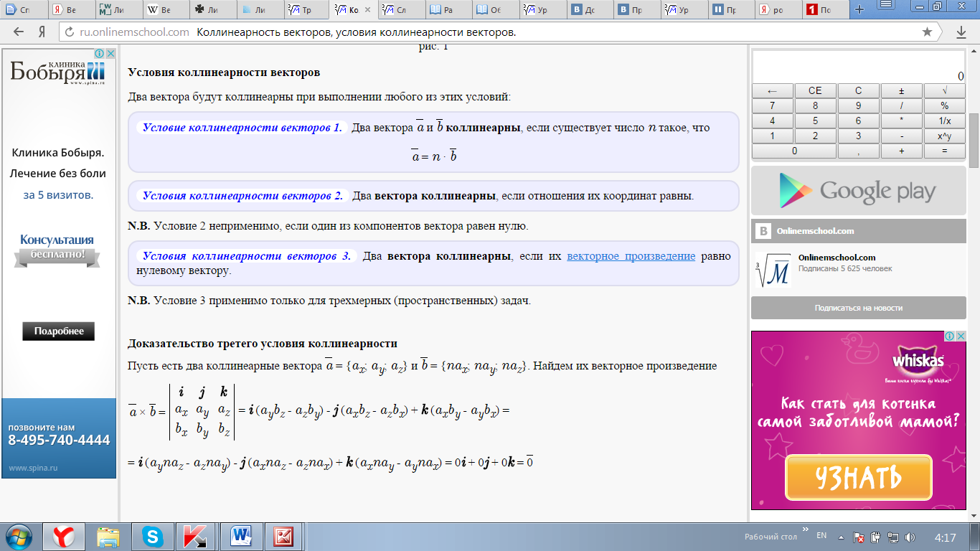Switch to the 'Сл' browser tab
Screen dimensions: 980x551
(400, 10)
